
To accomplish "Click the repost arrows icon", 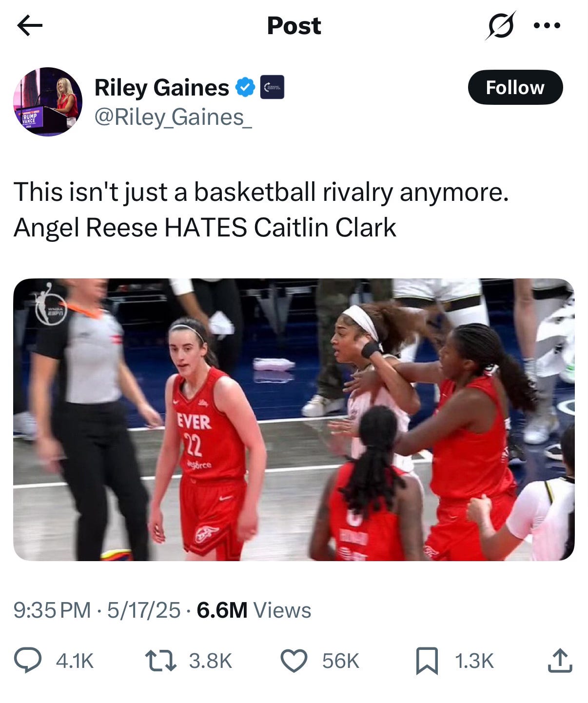I will pyautogui.click(x=161, y=661).
